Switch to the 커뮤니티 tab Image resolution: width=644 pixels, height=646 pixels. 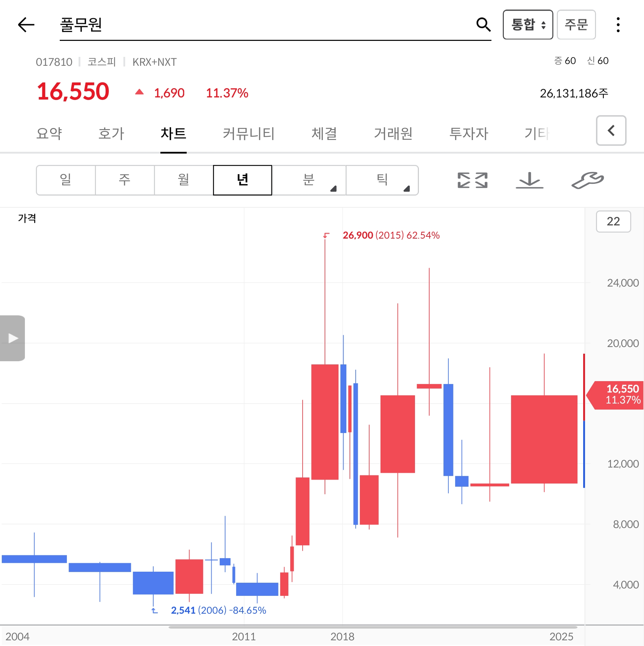pos(249,134)
